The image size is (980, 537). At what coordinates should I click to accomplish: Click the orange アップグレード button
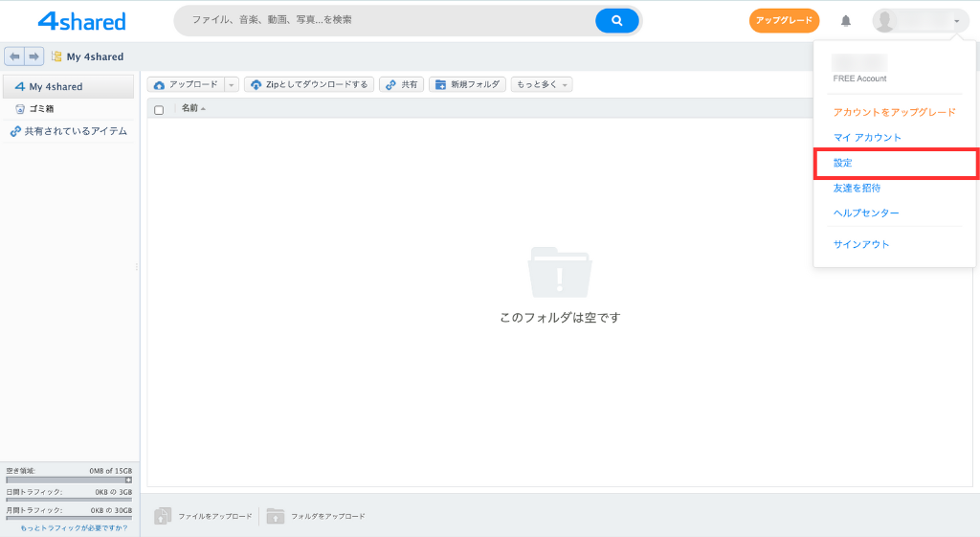coord(784,20)
